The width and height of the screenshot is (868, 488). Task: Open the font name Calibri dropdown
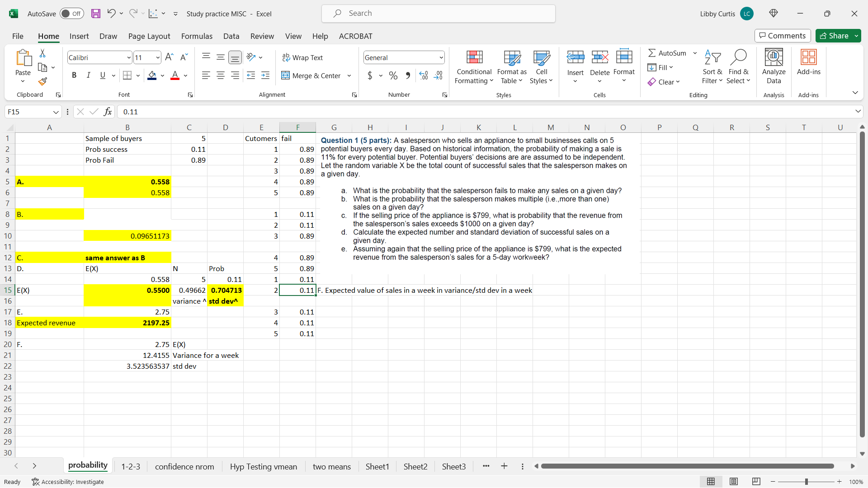(128, 58)
